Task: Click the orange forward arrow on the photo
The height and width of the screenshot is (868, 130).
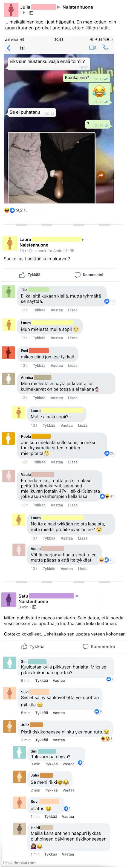Action: (x=101, y=175)
